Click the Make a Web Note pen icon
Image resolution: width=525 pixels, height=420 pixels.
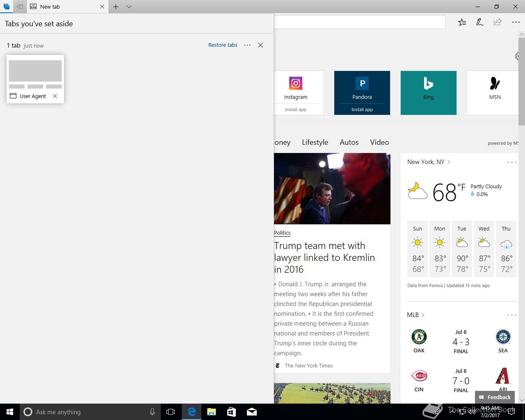click(x=479, y=22)
